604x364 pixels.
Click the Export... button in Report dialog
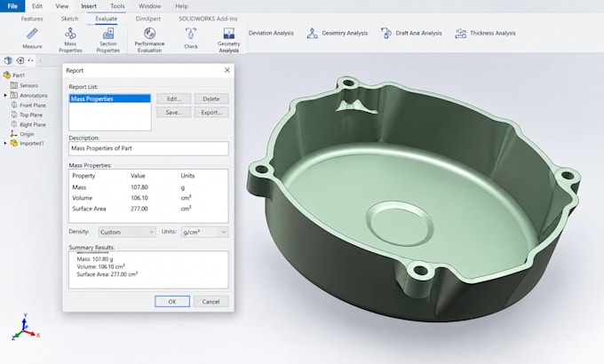211,113
